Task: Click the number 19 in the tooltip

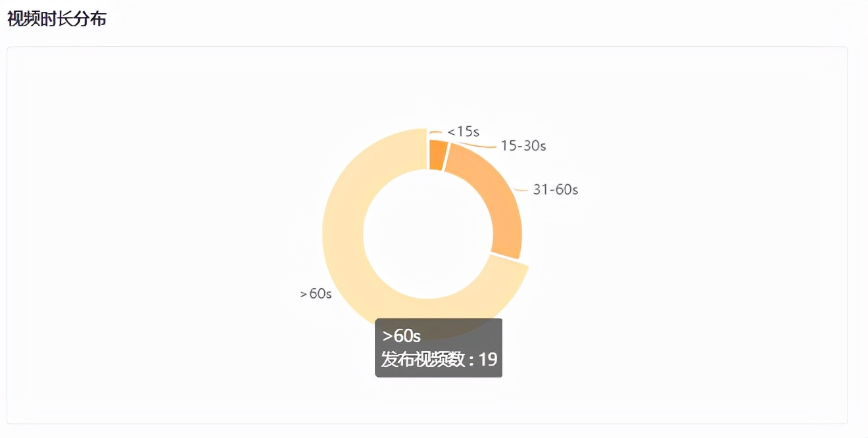Action: pyautogui.click(x=488, y=359)
